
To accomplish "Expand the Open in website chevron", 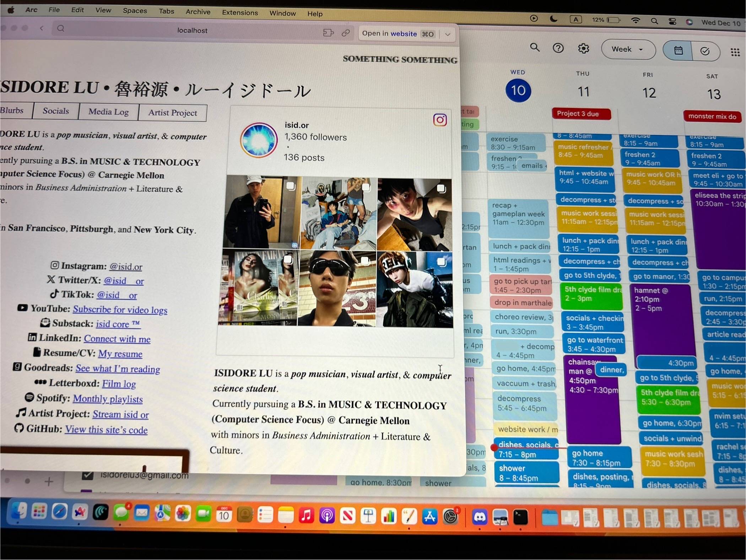I will [x=448, y=34].
